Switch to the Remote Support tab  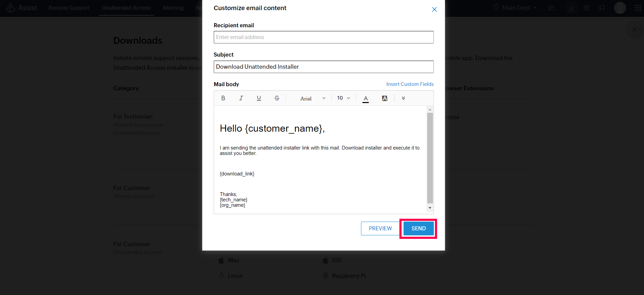pos(69,8)
